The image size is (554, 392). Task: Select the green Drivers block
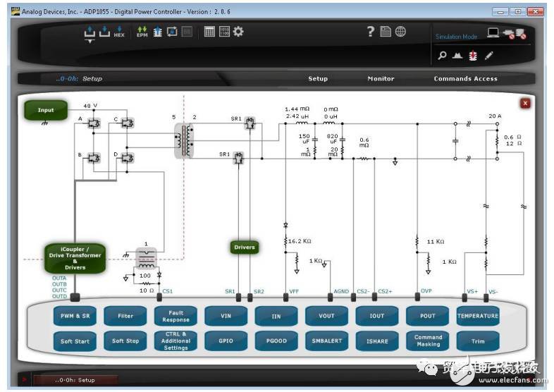245,247
